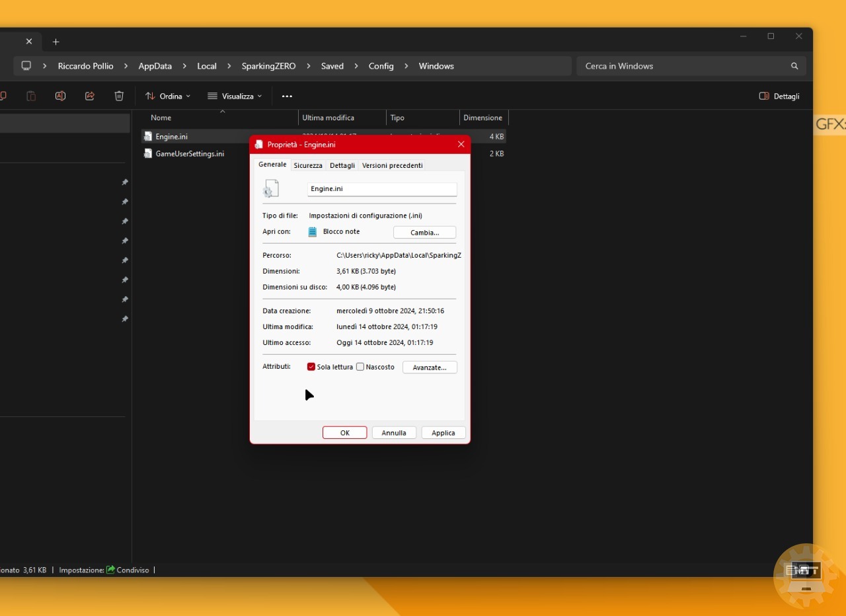The image size is (846, 616).
Task: Select the GameUserSettings.ini file name
Action: click(x=190, y=153)
